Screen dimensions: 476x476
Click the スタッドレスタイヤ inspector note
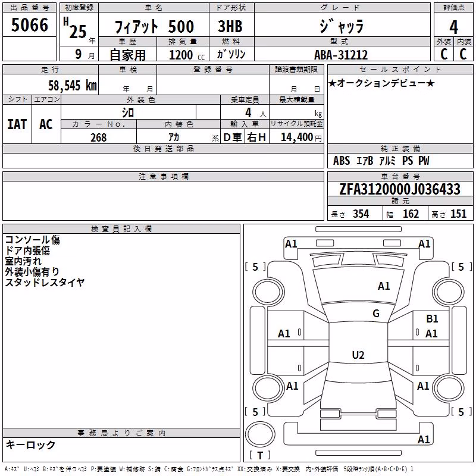tap(45, 282)
